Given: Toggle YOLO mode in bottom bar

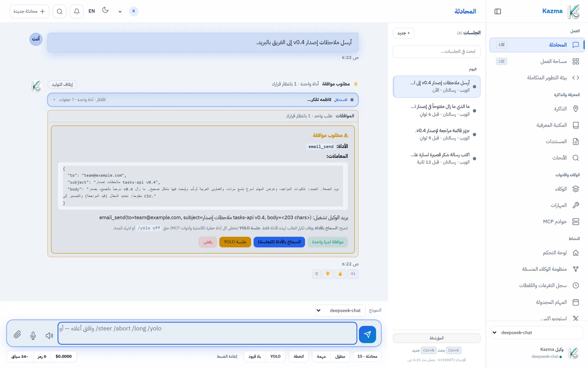Looking at the screenshot, I should point(275,357).
